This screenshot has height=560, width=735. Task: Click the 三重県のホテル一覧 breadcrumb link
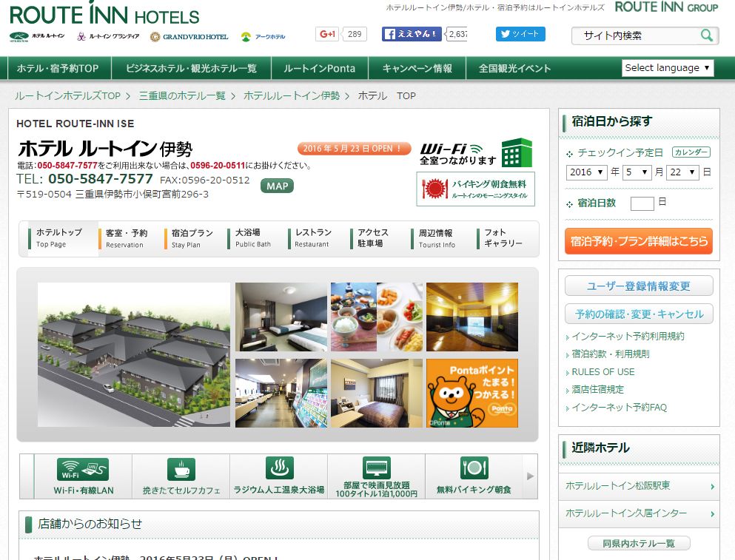pyautogui.click(x=182, y=96)
